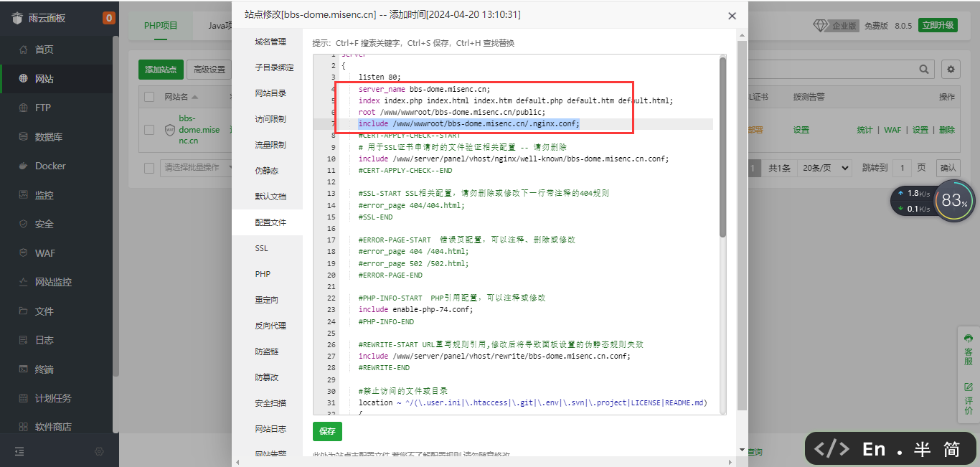Image resolution: width=980 pixels, height=467 pixels.
Task: Open 安全扫描 in dialog menu
Action: click(270, 403)
